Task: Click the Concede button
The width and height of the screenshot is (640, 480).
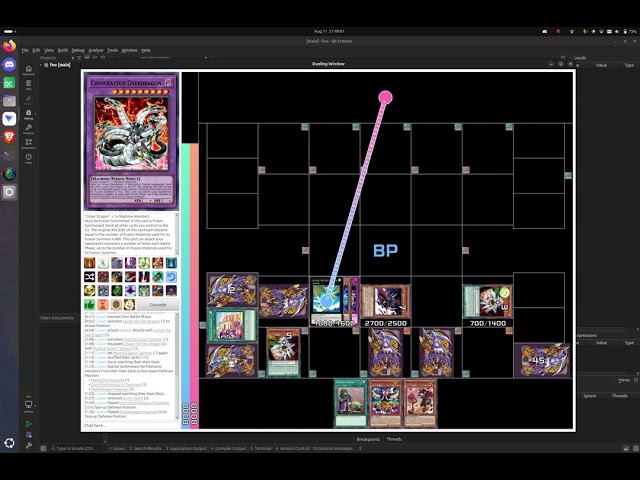Action: (158, 304)
